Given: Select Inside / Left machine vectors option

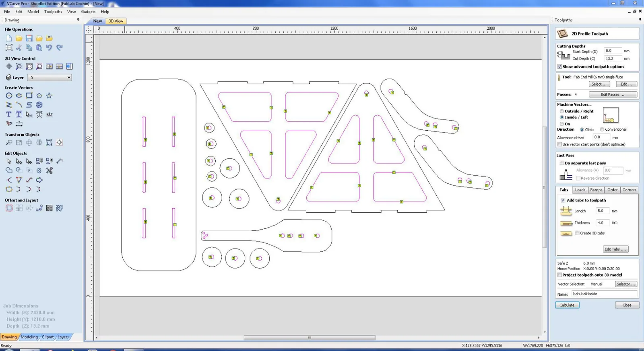Looking at the screenshot, I should coord(562,117).
